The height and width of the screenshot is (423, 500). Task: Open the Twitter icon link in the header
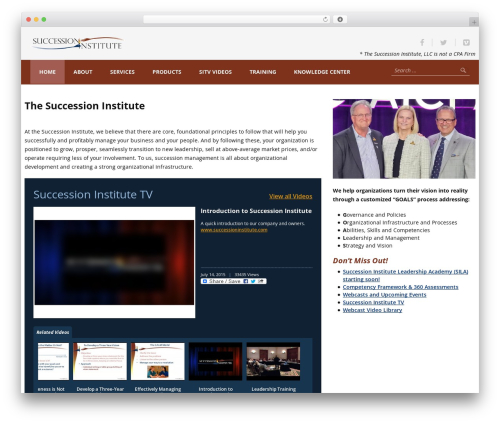[x=443, y=42]
